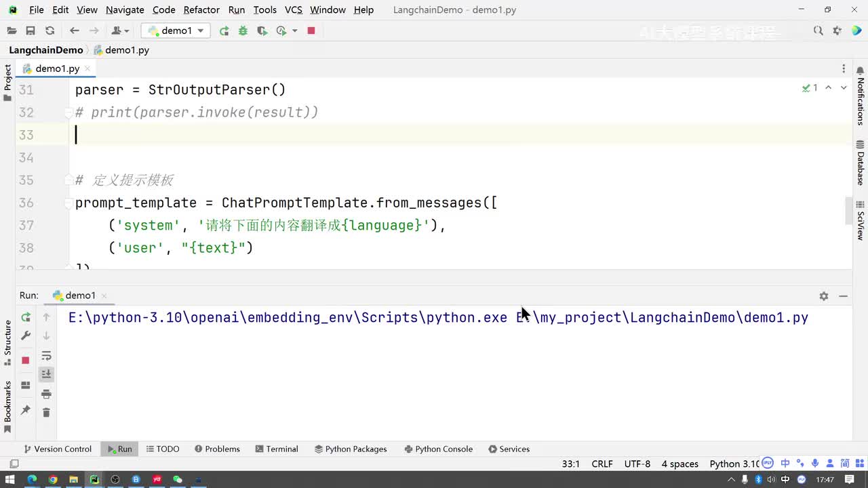
Task: Click the Open folder toolbar icon
Action: 12,30
